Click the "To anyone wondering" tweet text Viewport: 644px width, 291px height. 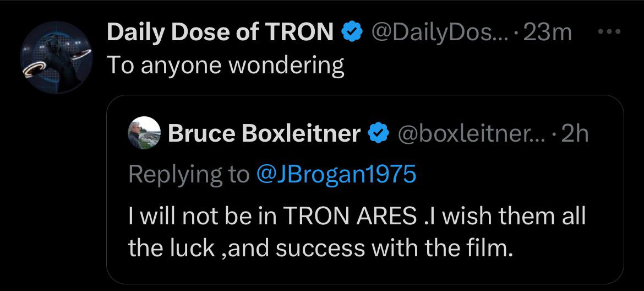[225, 66]
